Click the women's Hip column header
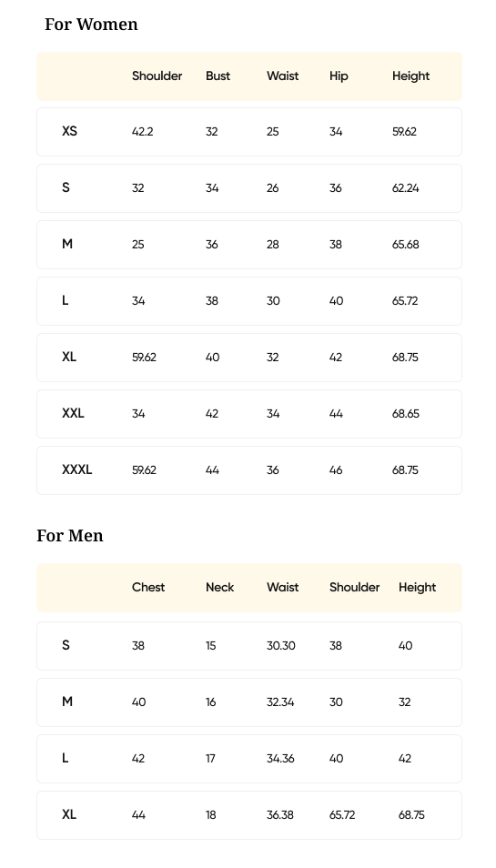This screenshot has height=868, width=496. 339,76
